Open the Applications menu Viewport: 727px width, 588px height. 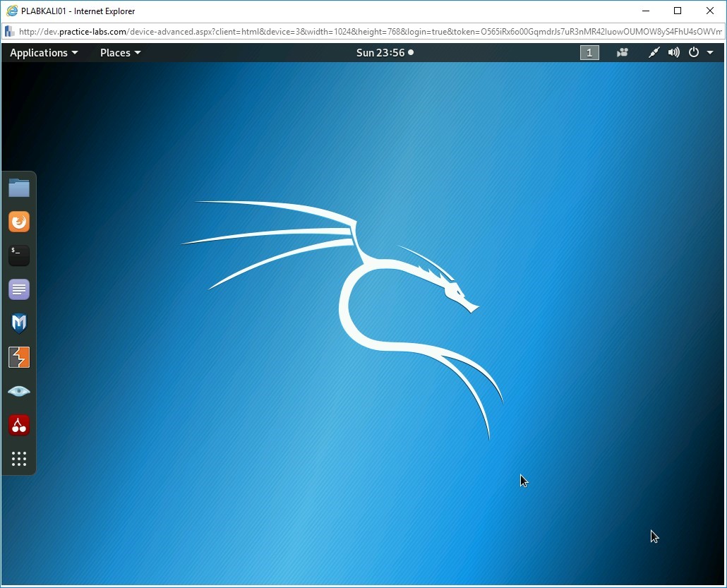click(44, 53)
